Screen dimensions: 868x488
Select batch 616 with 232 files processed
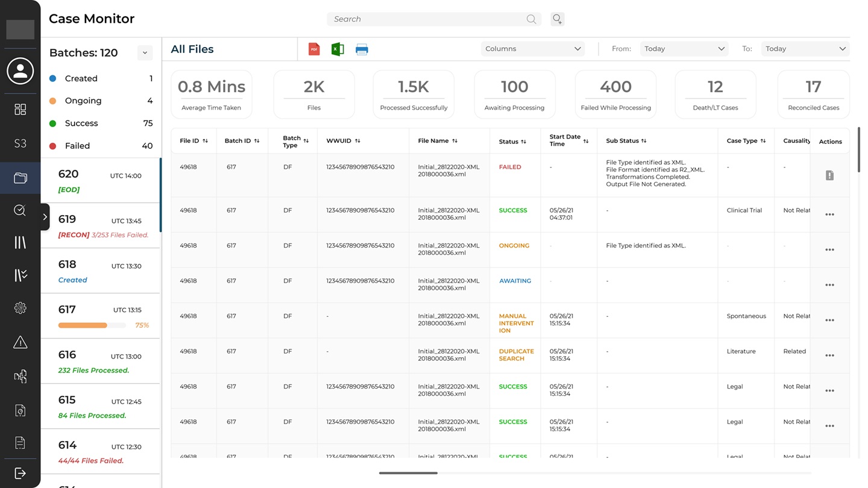100,361
